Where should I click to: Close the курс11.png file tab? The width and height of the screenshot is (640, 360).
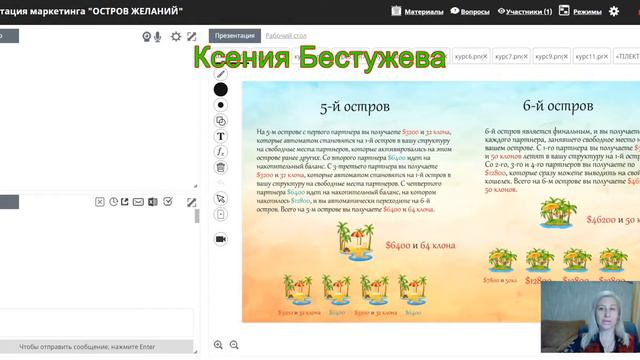[x=606, y=56]
